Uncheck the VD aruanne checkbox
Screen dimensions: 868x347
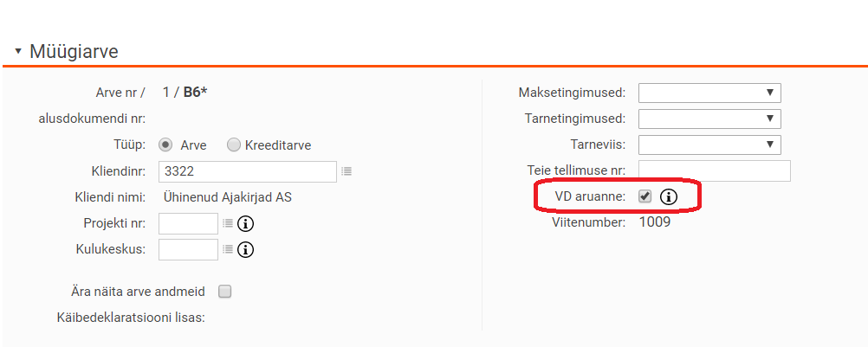645,196
